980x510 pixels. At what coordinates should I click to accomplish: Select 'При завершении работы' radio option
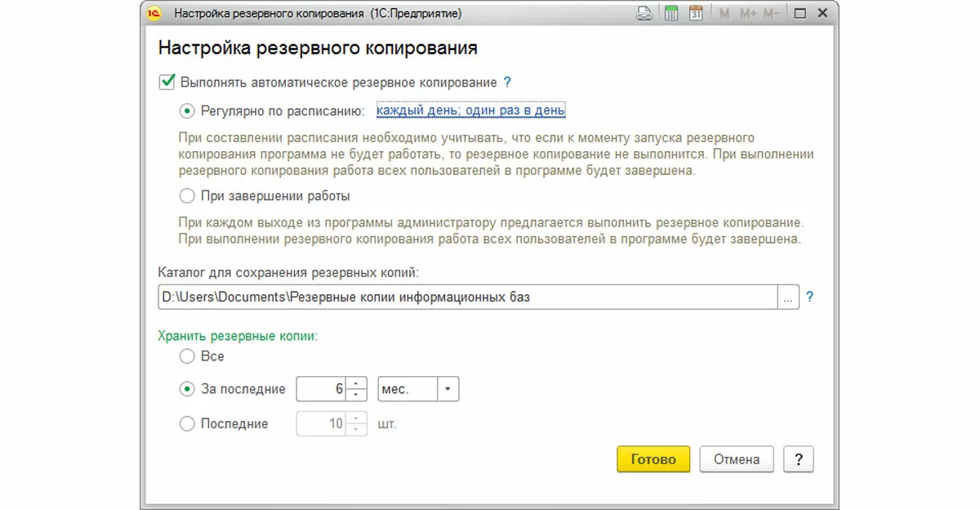[187, 196]
